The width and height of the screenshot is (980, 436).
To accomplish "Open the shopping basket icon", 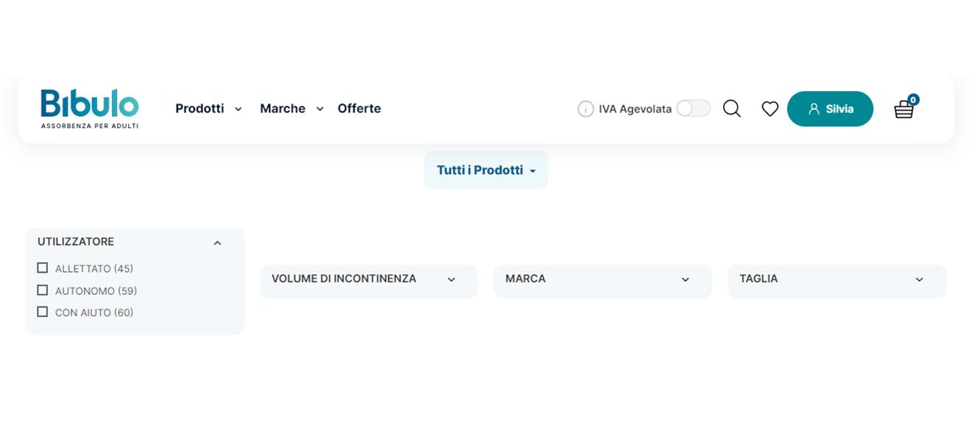I will pyautogui.click(x=903, y=110).
